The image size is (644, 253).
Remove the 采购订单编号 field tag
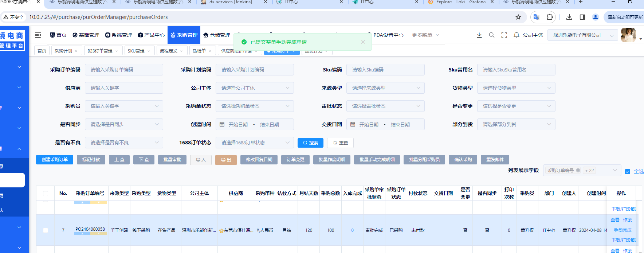(578, 170)
